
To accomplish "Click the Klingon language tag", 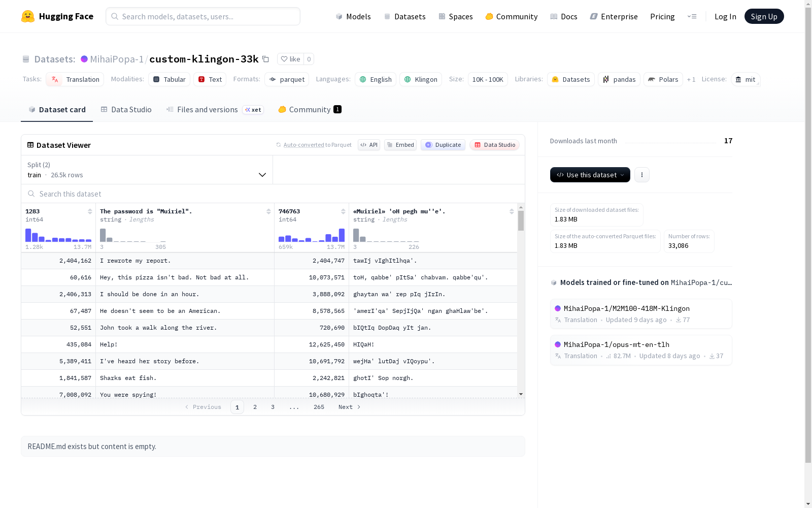I will point(421,79).
